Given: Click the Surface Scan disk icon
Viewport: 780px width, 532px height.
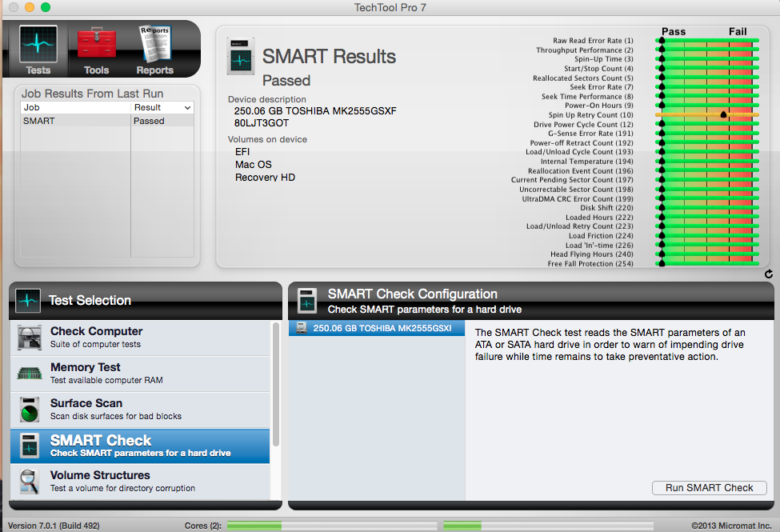Looking at the screenshot, I should pos(30,409).
